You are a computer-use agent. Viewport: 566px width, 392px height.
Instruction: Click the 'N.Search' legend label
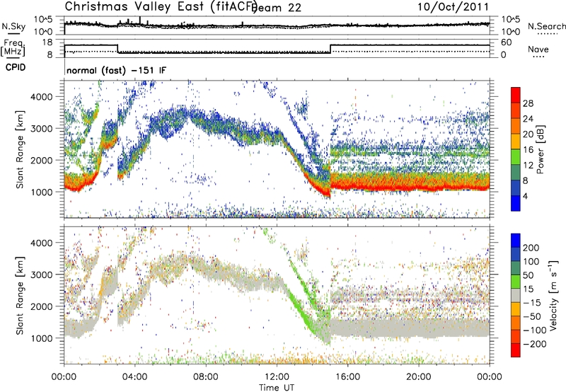(546, 26)
